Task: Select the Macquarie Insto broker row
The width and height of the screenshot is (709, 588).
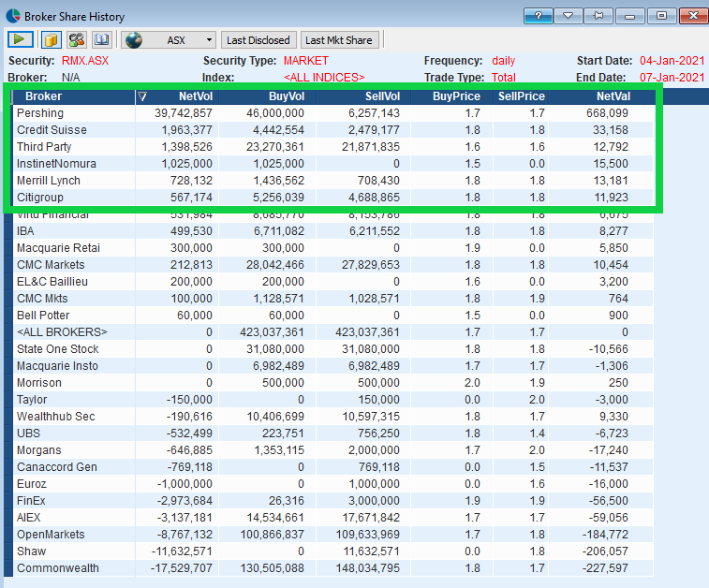Action: pyautogui.click(x=333, y=366)
